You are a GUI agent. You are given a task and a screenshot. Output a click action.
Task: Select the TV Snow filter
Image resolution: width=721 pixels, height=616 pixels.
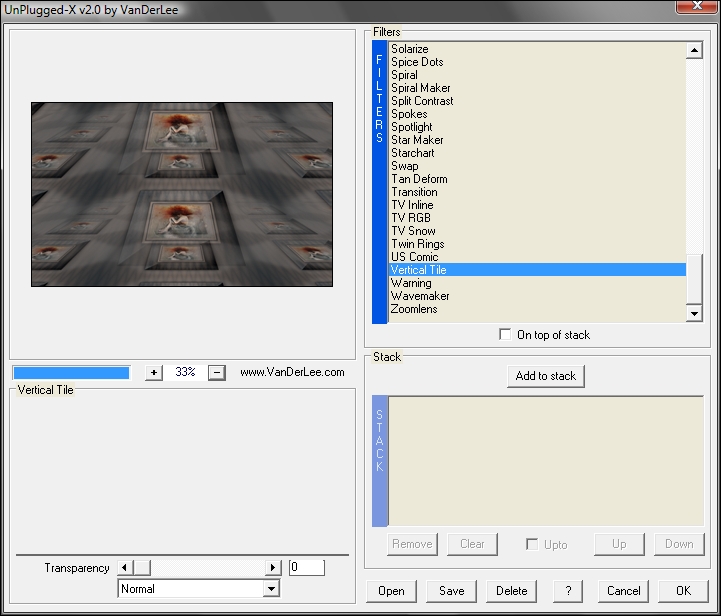coord(537,231)
